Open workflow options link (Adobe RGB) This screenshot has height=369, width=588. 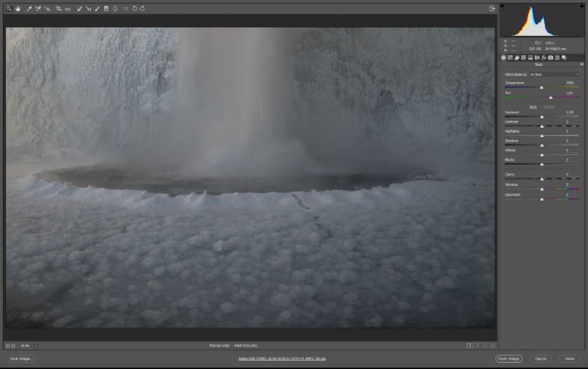[282, 359]
